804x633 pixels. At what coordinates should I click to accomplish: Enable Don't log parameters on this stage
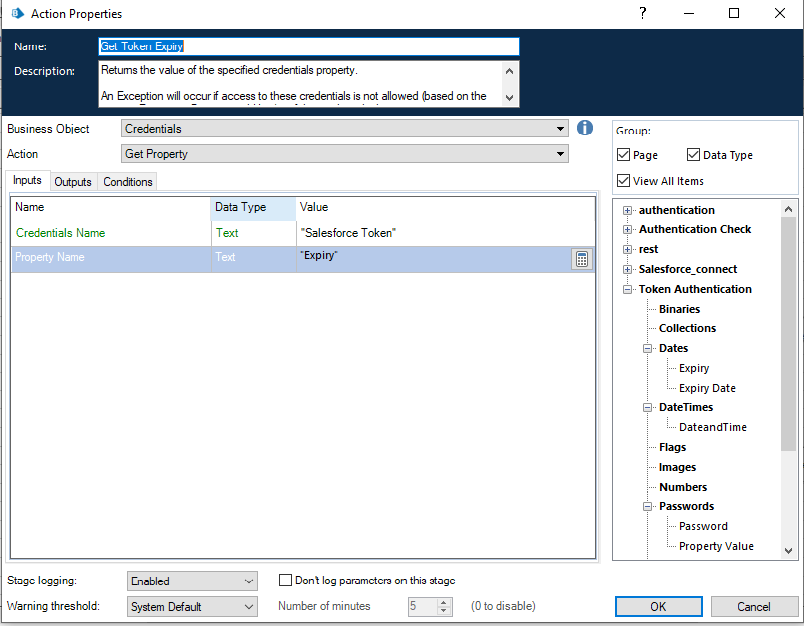coord(286,580)
